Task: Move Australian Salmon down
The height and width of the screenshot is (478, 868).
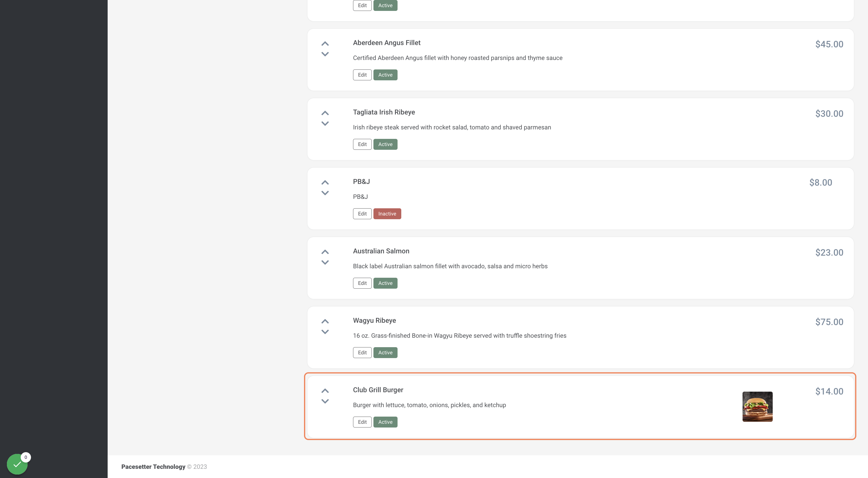Action: tap(325, 262)
